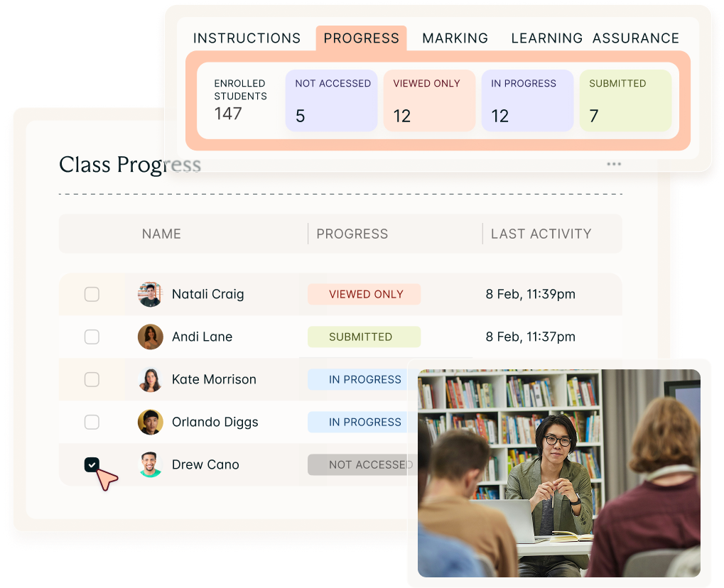The width and height of the screenshot is (724, 588).
Task: Go to the Learning Assurance tab
Action: click(x=595, y=38)
